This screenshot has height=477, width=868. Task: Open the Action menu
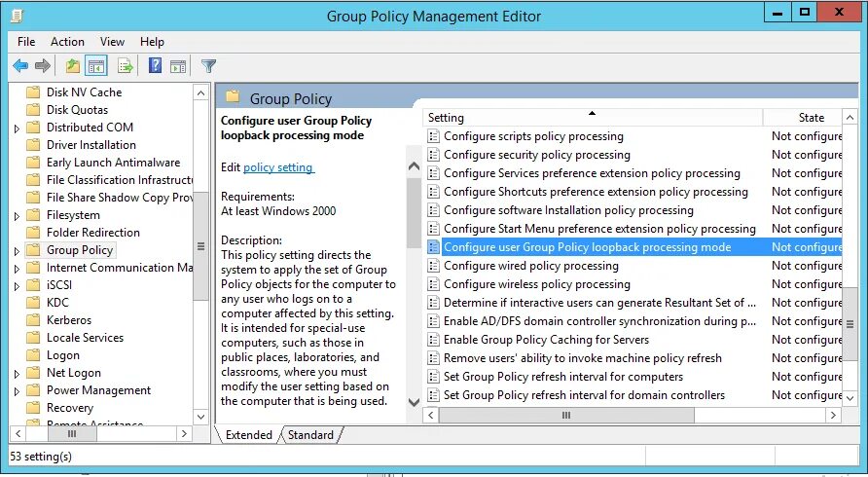pyautogui.click(x=67, y=42)
